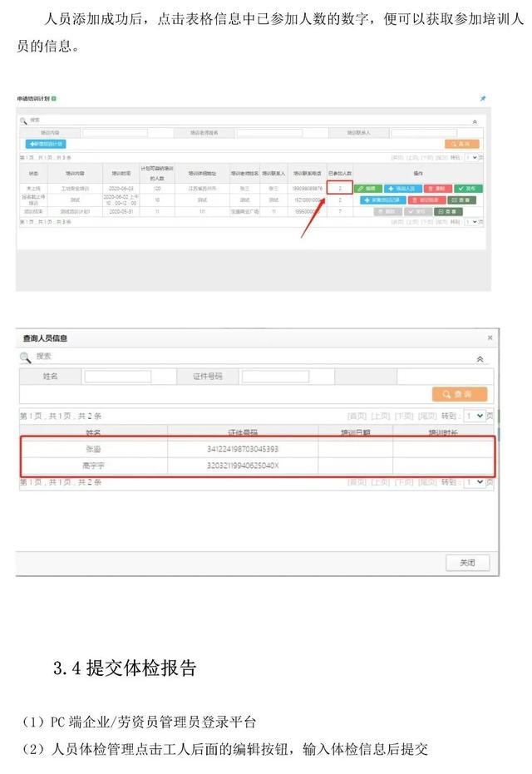The width and height of the screenshot is (532, 774).
Task: Click the orange 查询 button in personnel dialog
Action: [459, 394]
